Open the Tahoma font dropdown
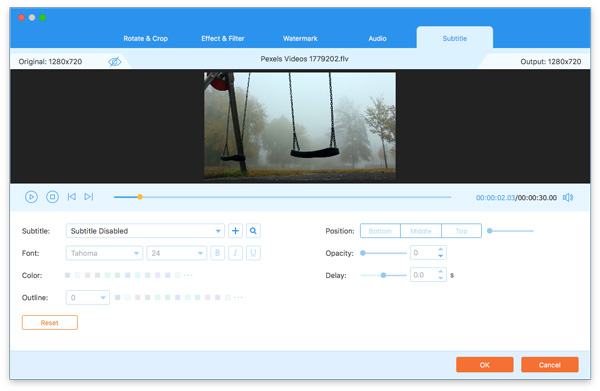 point(104,253)
